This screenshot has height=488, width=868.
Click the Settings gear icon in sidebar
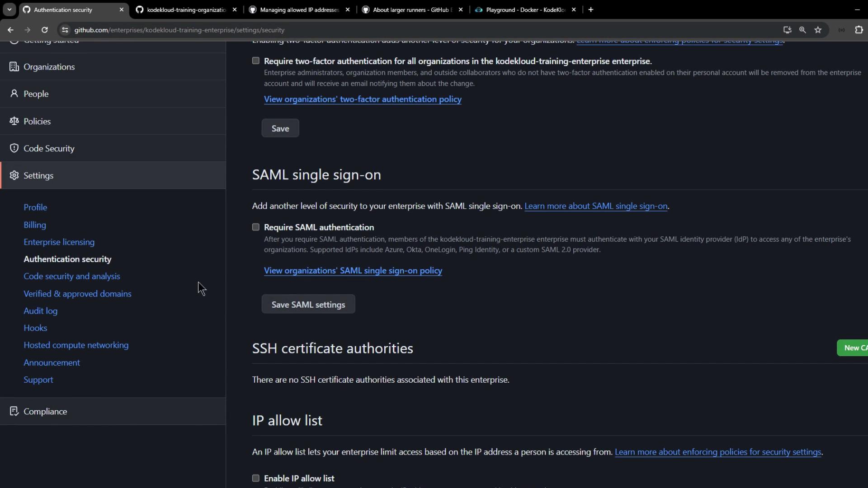(x=14, y=175)
